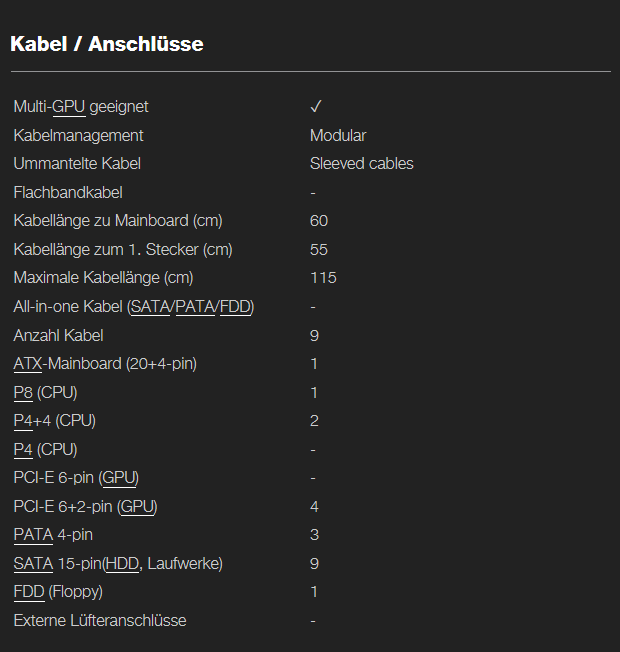The width and height of the screenshot is (620, 652).
Task: Open the HDD link in SATA 15-pin row
Action: [x=121, y=564]
